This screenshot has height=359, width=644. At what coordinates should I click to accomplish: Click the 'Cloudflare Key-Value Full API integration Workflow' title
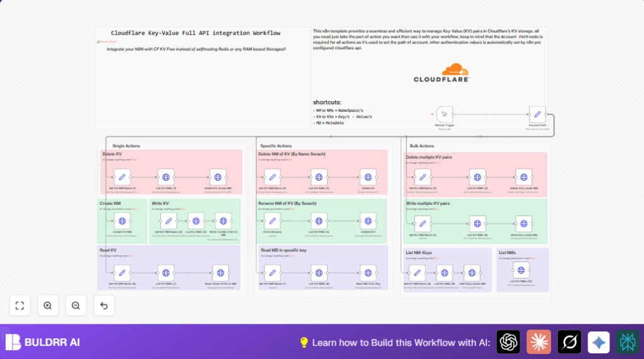point(196,33)
